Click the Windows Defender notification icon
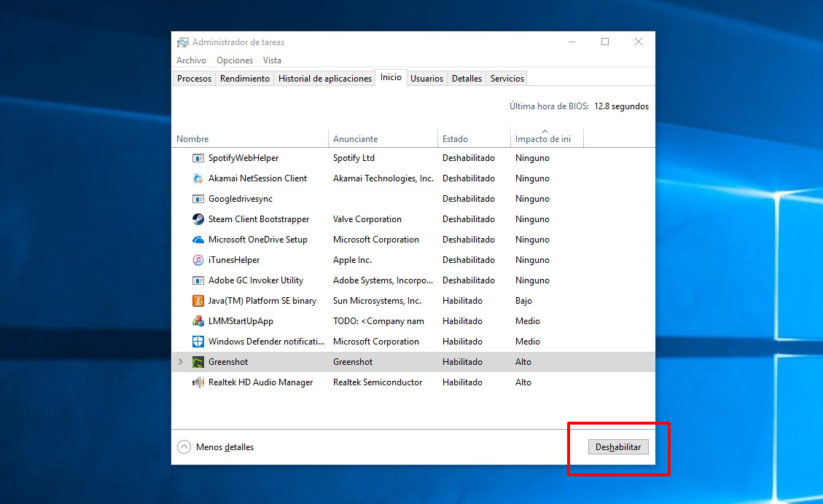This screenshot has width=823, height=504. 198,341
